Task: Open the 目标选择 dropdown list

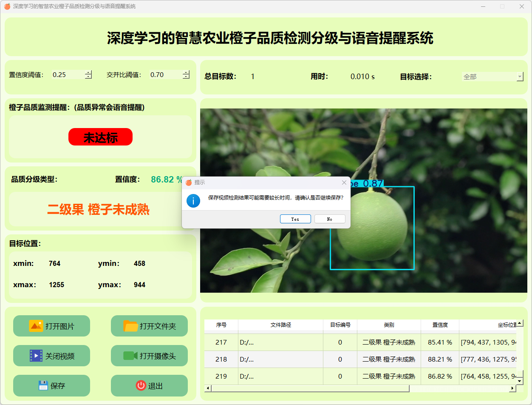Action: tap(520, 77)
